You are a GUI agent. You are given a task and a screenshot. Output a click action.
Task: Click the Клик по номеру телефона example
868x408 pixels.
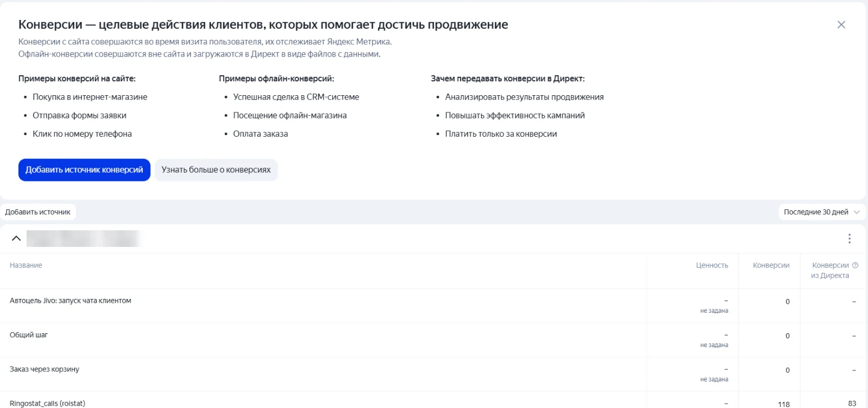[82, 134]
